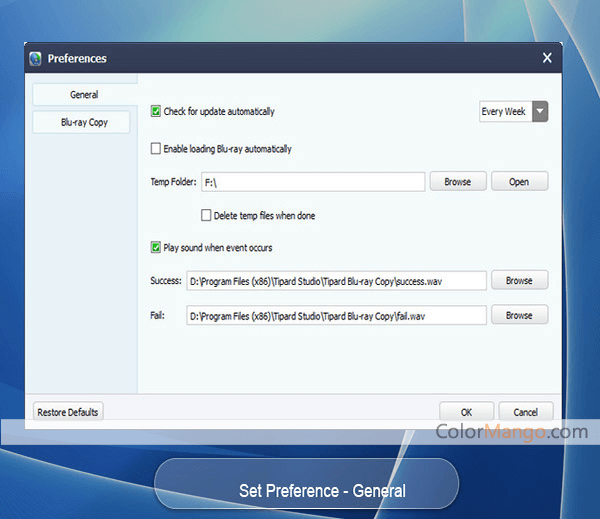Click the Set Preference - General caption
The width and height of the screenshot is (600, 519).
322,490
